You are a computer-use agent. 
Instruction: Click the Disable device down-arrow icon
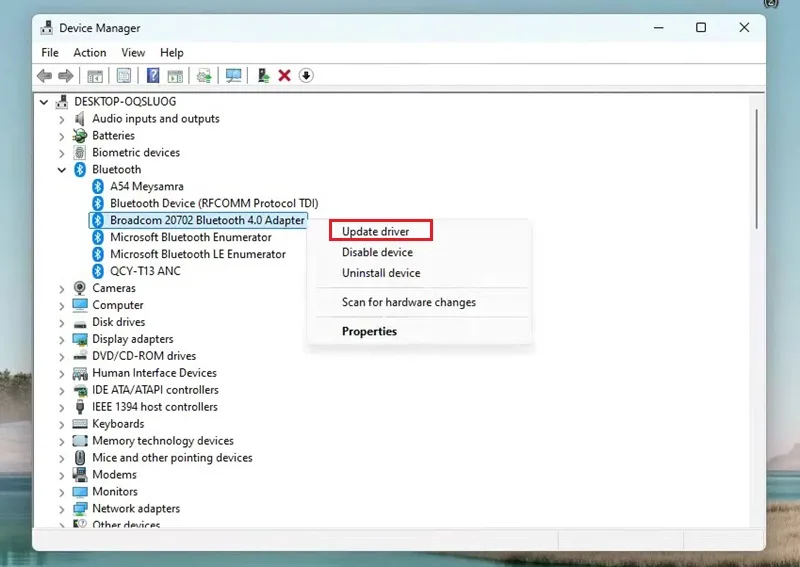306,76
